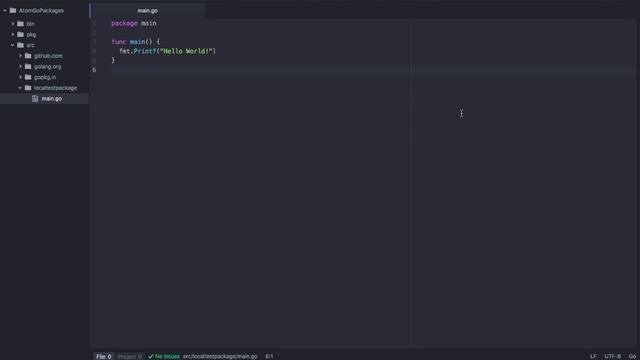Click inside the "Hello World!" string
Viewport: 640px width, 360px height.
(x=187, y=51)
